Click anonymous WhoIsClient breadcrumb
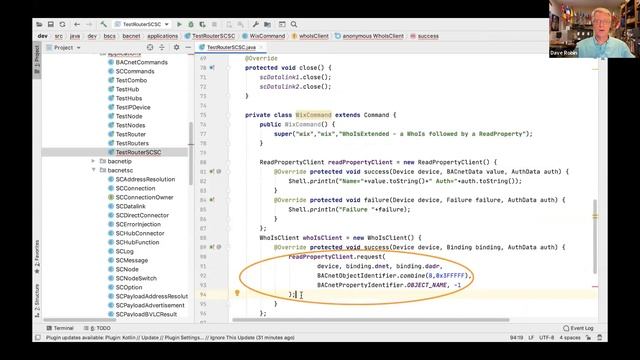The width and height of the screenshot is (640, 360). tap(369, 36)
